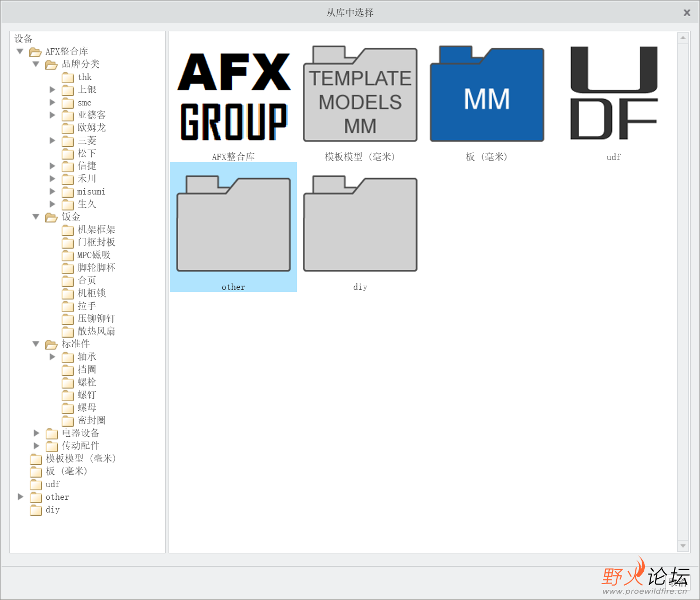Expand the 生久 folder node
The image size is (700, 600).
pyautogui.click(x=52, y=204)
